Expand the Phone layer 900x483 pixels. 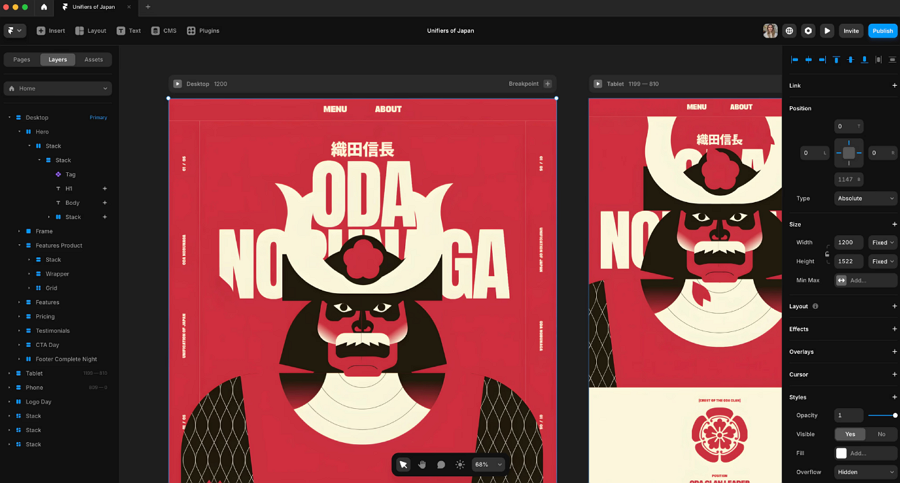click(9, 388)
